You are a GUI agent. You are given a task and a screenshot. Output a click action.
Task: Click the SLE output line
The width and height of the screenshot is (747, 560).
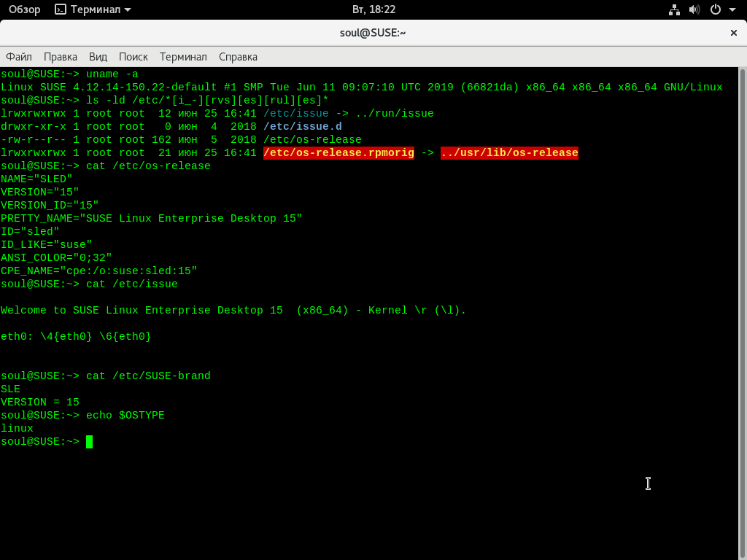pos(10,389)
